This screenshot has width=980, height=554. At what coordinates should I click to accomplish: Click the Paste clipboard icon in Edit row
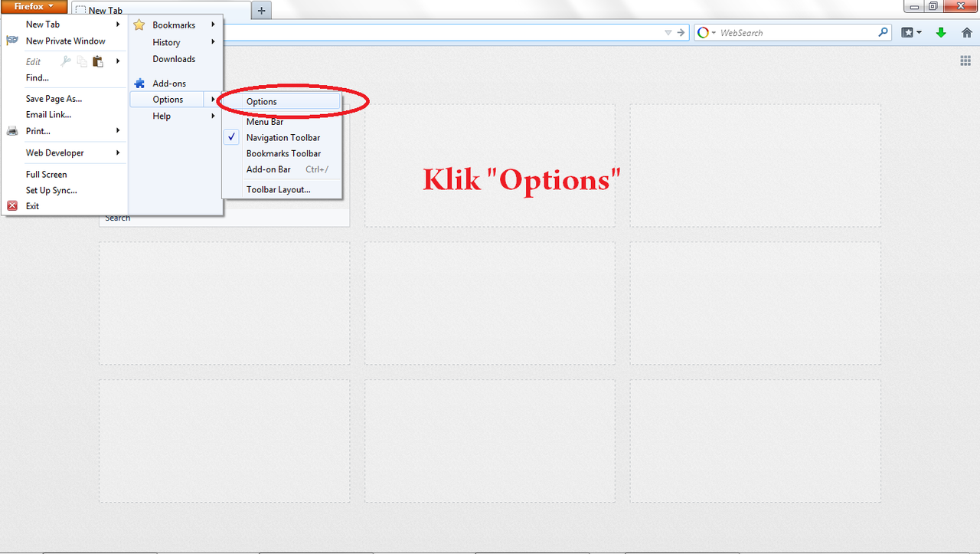click(x=98, y=61)
